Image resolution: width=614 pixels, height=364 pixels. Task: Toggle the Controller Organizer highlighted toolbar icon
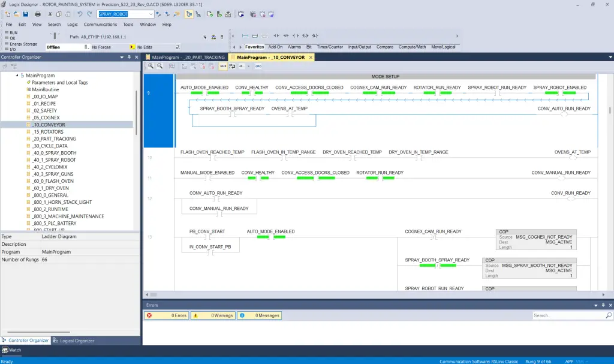[189, 14]
